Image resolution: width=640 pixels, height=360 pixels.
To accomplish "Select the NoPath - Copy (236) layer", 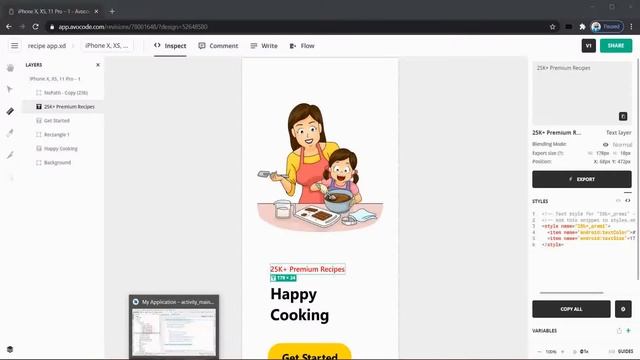I will (x=62, y=93).
